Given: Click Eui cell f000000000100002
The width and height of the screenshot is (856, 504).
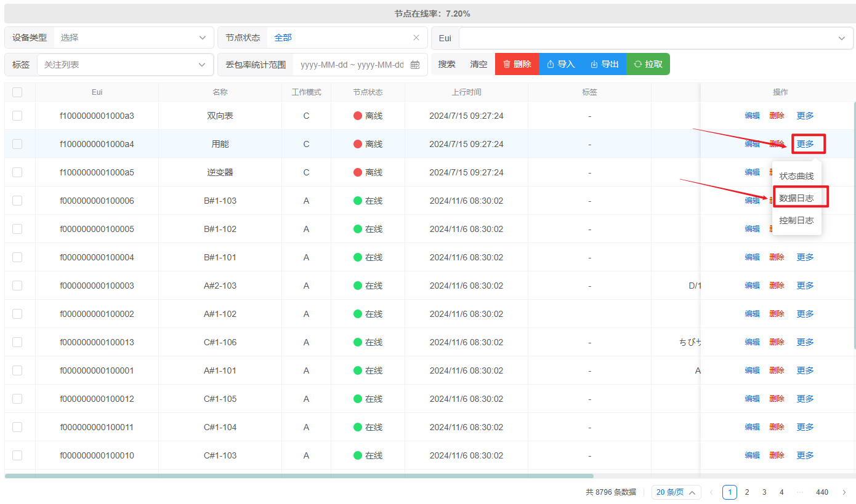Looking at the screenshot, I should (97, 314).
